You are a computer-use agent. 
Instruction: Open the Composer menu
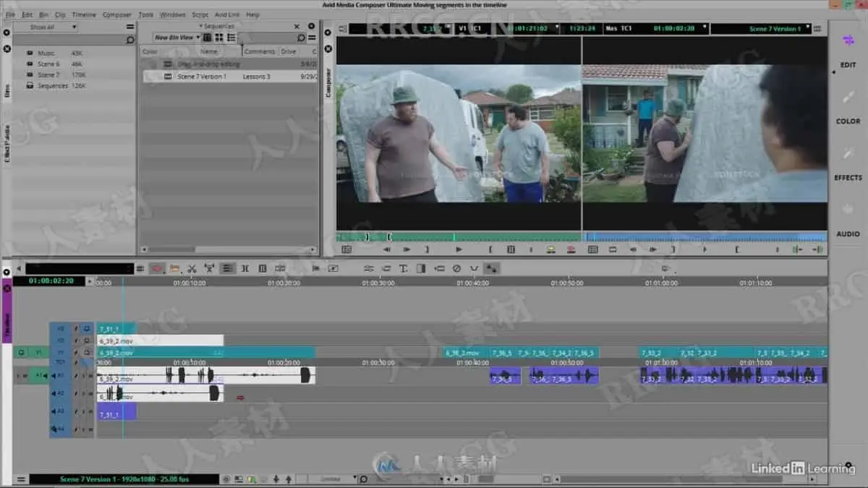pyautogui.click(x=116, y=14)
